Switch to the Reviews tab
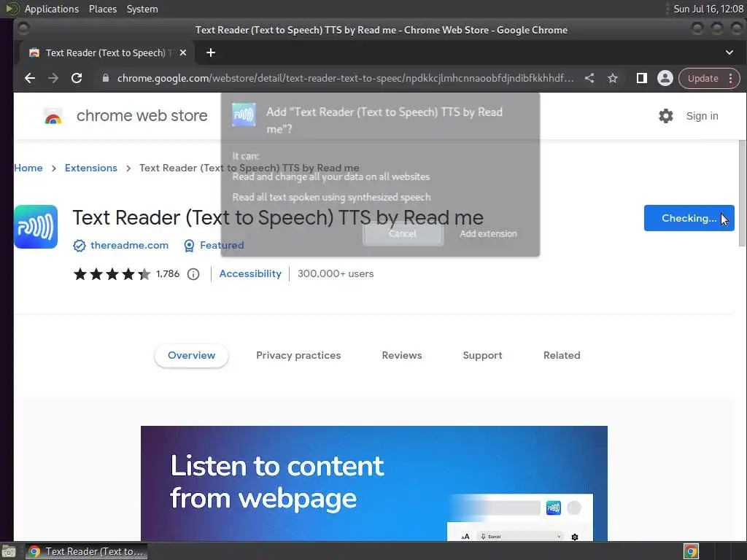Image resolution: width=747 pixels, height=560 pixels. pos(402,355)
